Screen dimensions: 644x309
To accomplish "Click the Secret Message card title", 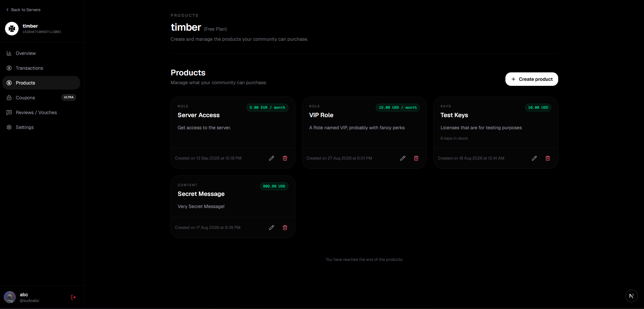I will (201, 194).
